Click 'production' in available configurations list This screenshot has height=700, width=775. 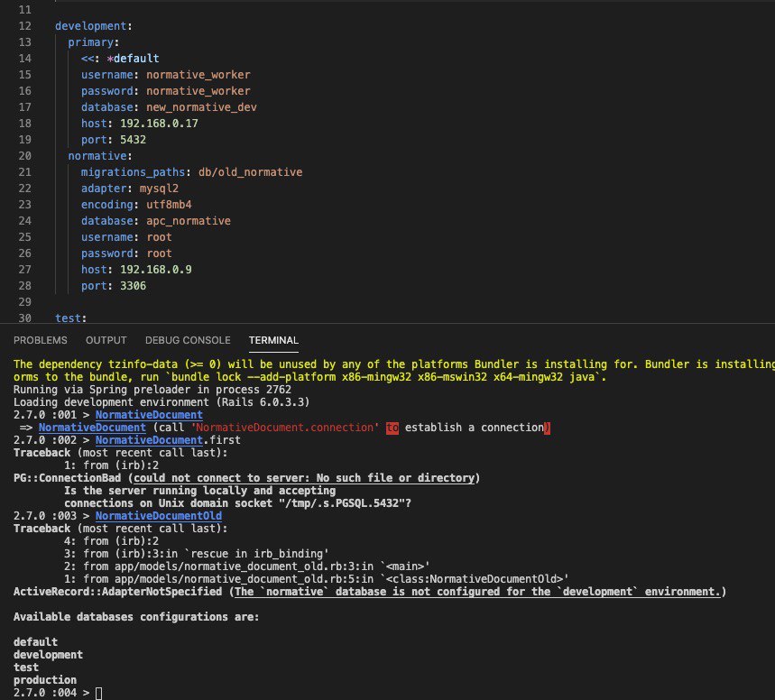[45, 680]
